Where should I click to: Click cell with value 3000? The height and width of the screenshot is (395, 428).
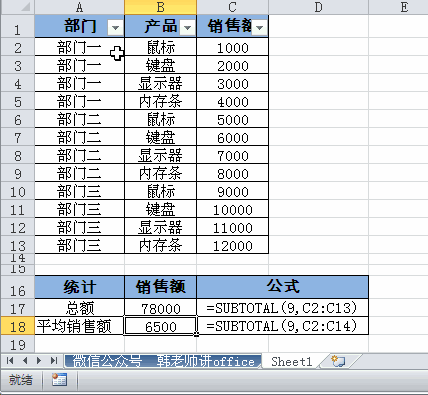(x=233, y=83)
